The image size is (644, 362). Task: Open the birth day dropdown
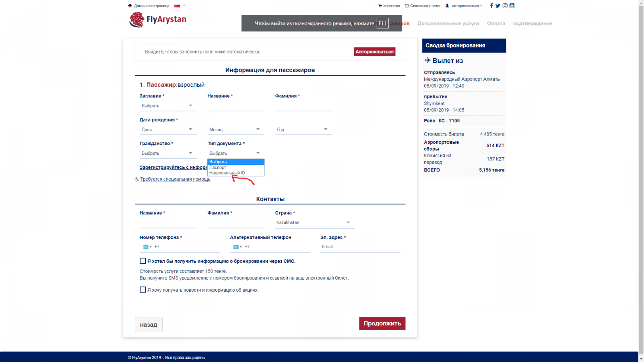168,130
